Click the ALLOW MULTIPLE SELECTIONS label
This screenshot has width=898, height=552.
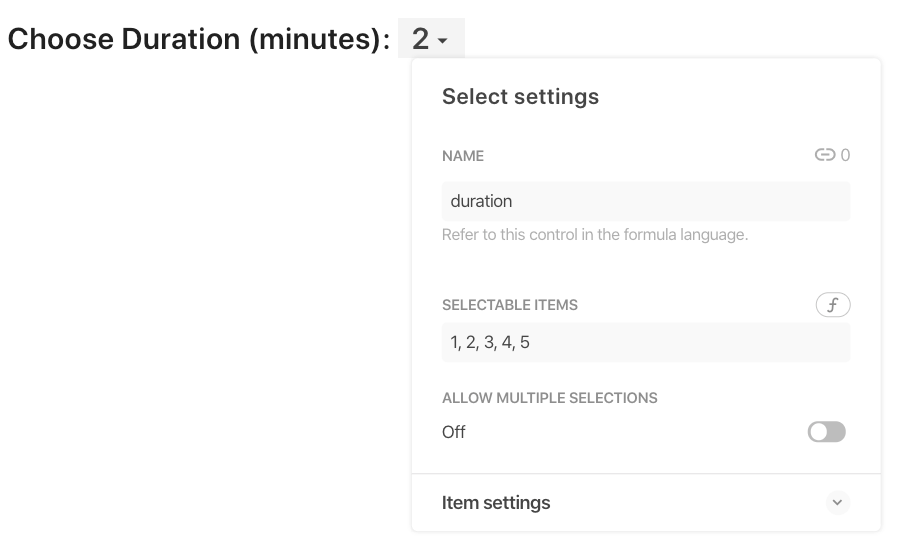point(549,398)
